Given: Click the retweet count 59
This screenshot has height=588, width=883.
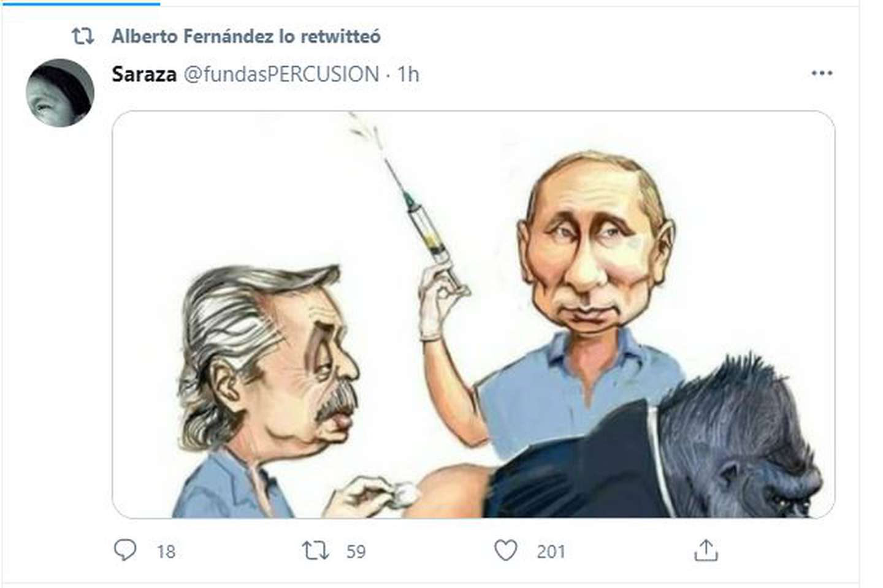Looking at the screenshot, I should click(356, 552).
